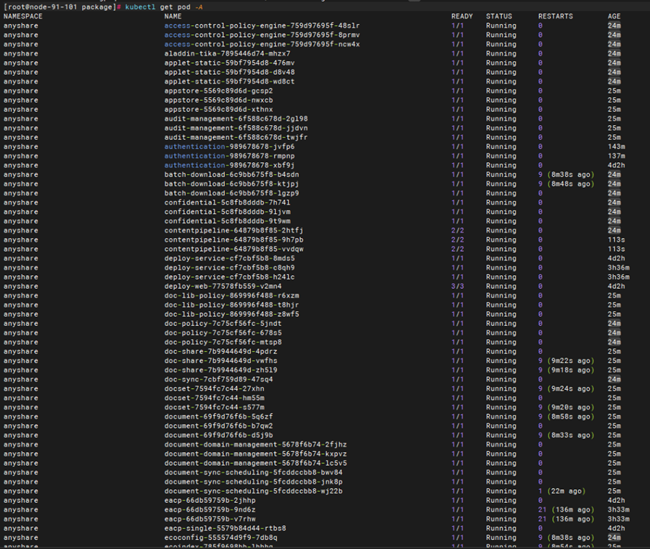650x549 pixels.
Task: Click pod name 'doc-policy-7c75cf56fc-5jndt'
Action: tap(223, 323)
